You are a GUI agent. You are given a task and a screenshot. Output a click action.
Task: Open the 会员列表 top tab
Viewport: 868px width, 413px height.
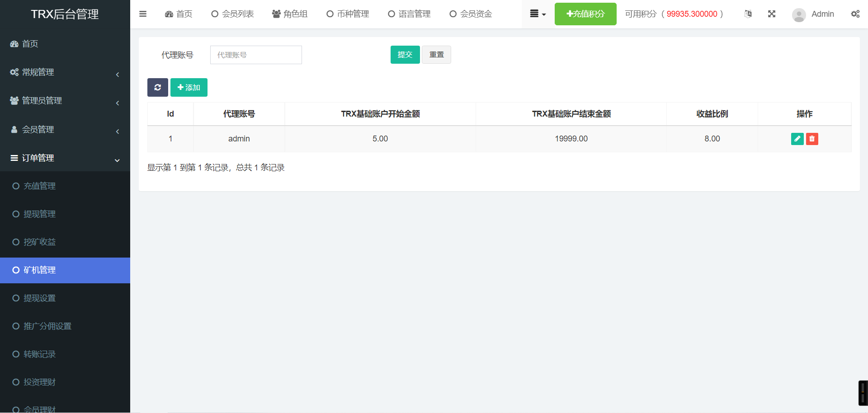pyautogui.click(x=233, y=14)
